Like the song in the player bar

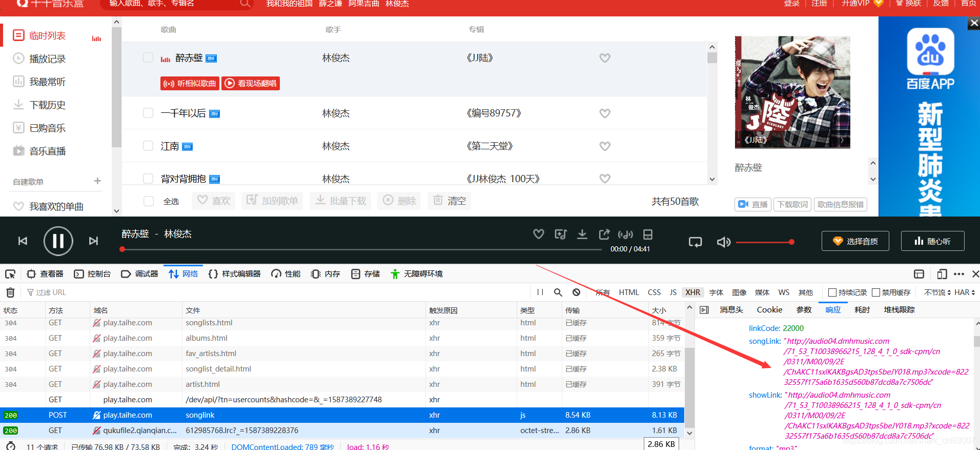(539, 234)
